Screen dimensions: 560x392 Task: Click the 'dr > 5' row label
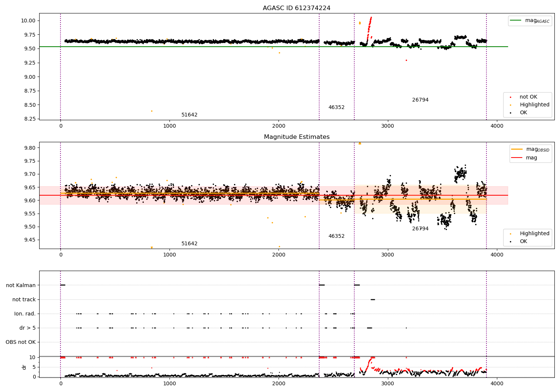[x=28, y=328]
